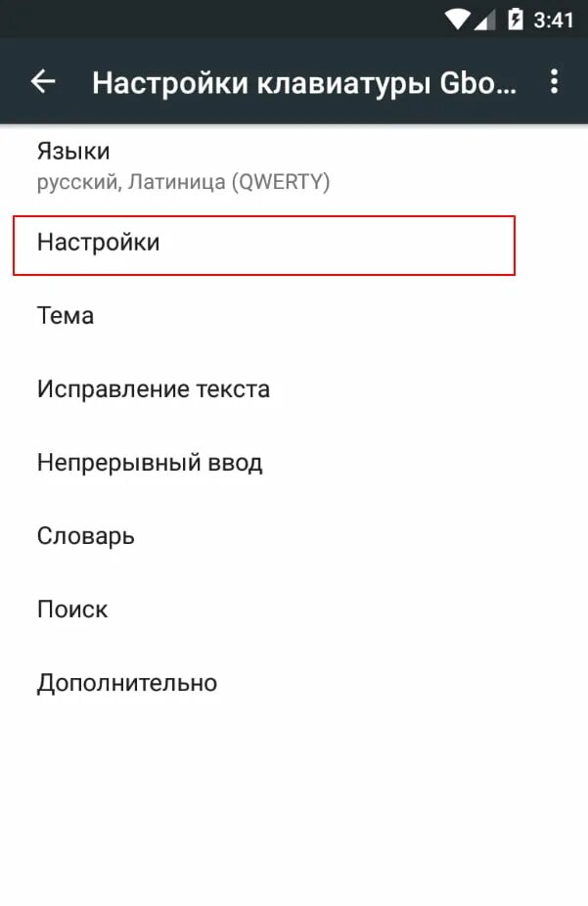The height and width of the screenshot is (906, 588).
Task: Open the Поиск settings
Action: pyautogui.click(x=294, y=609)
